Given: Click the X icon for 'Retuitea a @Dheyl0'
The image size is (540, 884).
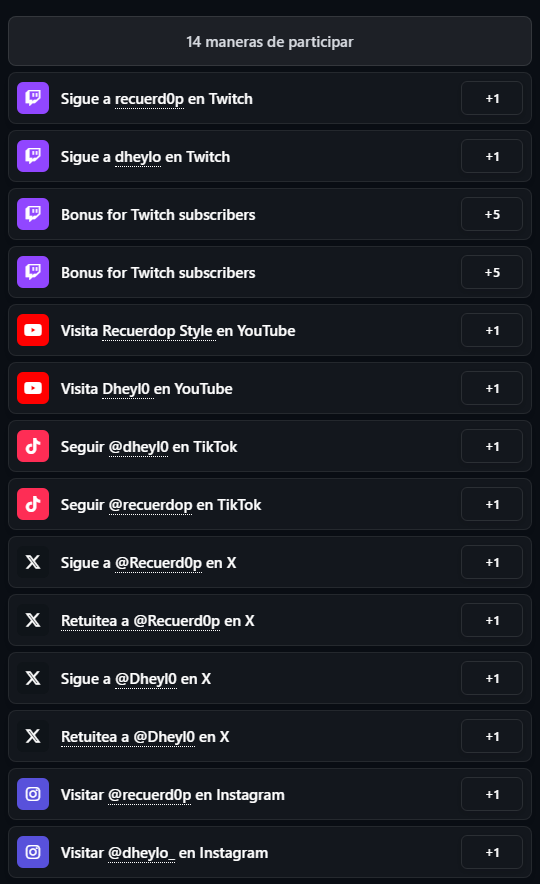Looking at the screenshot, I should coord(33,736).
